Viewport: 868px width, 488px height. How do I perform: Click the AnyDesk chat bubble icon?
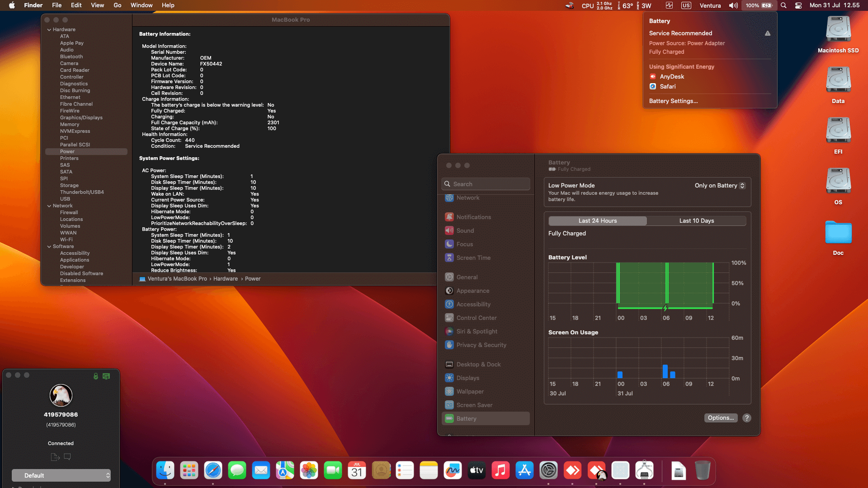coord(67,457)
